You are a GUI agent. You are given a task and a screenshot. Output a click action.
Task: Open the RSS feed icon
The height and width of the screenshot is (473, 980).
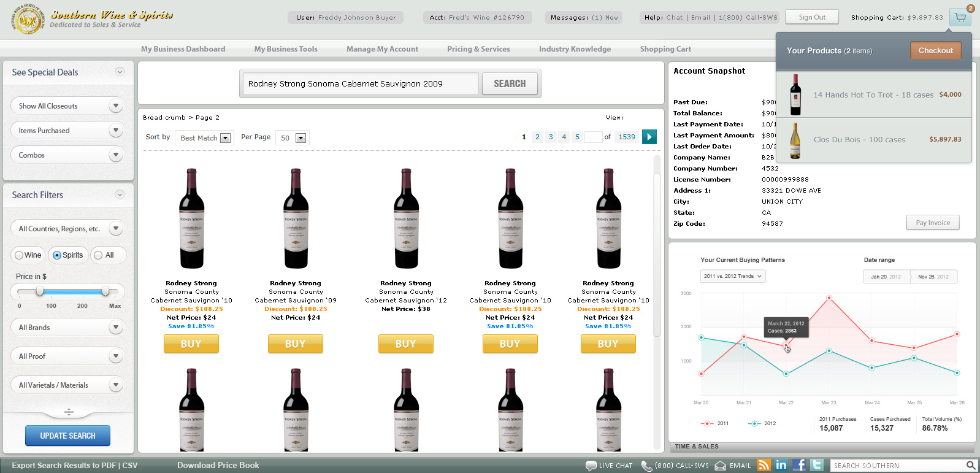tap(764, 465)
